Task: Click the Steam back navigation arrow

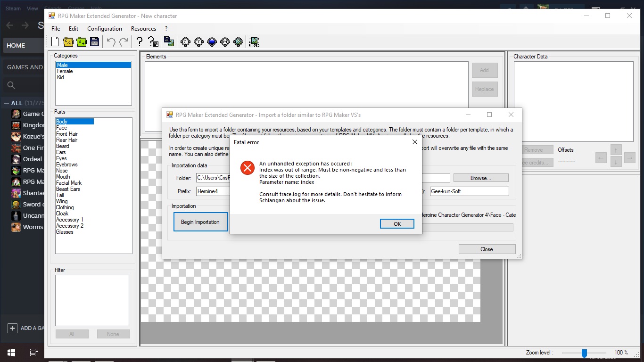Action: (10, 25)
